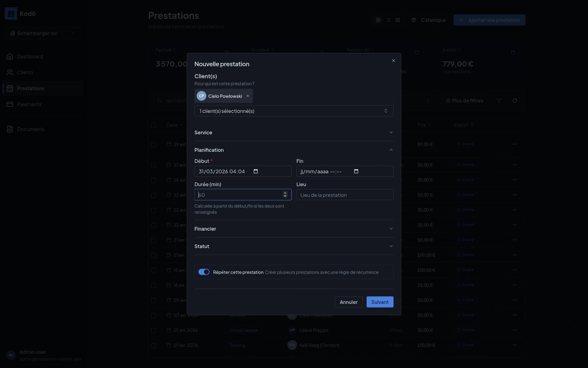Select all rows with the header checkbox
588x368 pixels.
[x=154, y=125]
